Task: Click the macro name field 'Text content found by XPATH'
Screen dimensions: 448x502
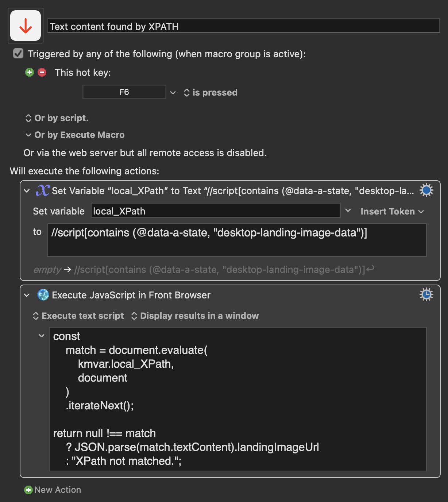Action: pyautogui.click(x=244, y=26)
